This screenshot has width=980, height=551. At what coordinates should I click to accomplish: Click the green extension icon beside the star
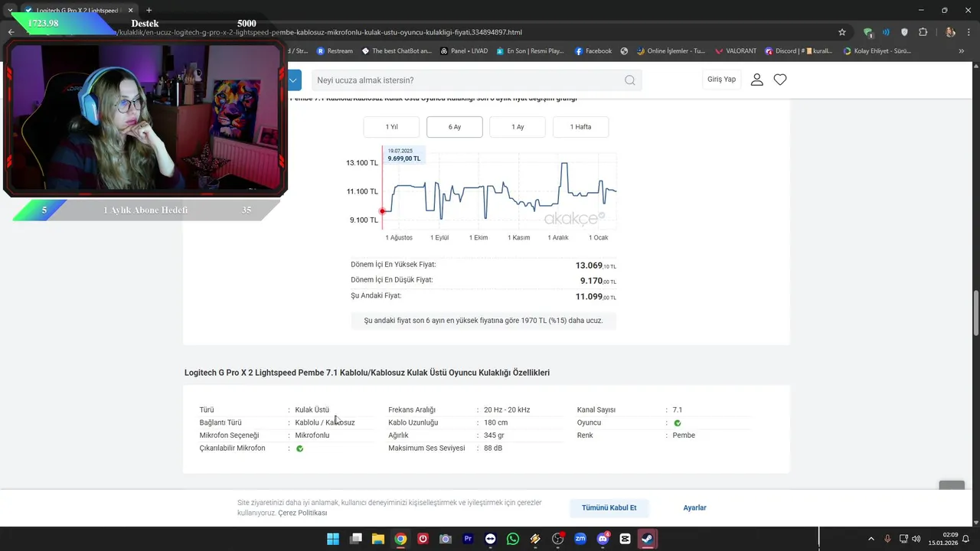(867, 32)
